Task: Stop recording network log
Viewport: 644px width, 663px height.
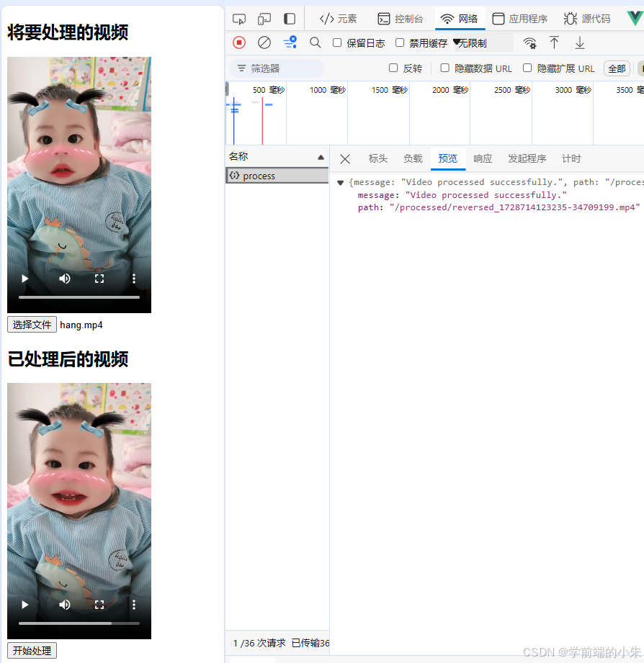Action: [239, 42]
